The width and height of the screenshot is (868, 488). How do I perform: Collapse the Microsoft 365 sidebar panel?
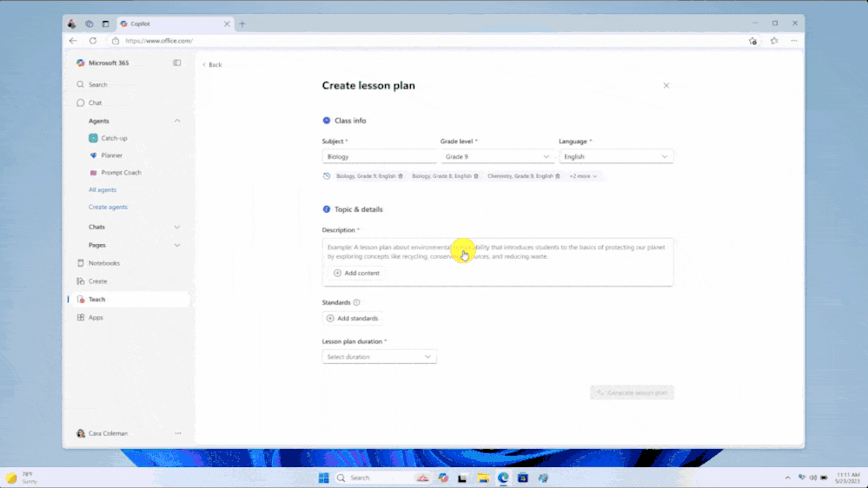(x=177, y=63)
